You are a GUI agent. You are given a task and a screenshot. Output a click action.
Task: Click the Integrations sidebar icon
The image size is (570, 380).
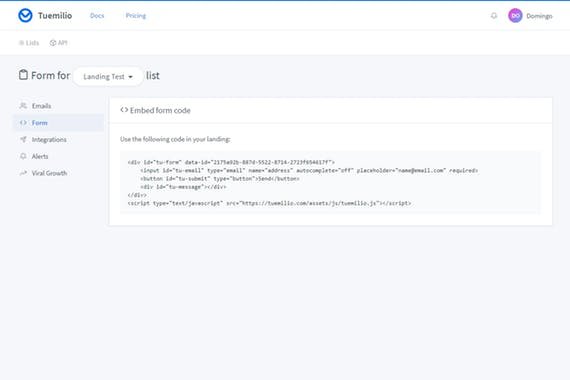point(23,139)
